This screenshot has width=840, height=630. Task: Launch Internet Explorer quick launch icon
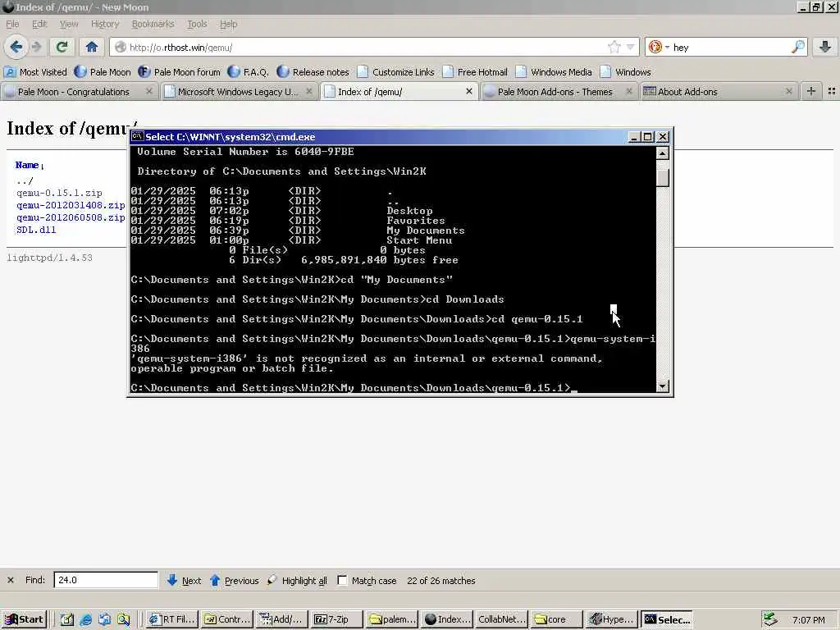[85, 619]
